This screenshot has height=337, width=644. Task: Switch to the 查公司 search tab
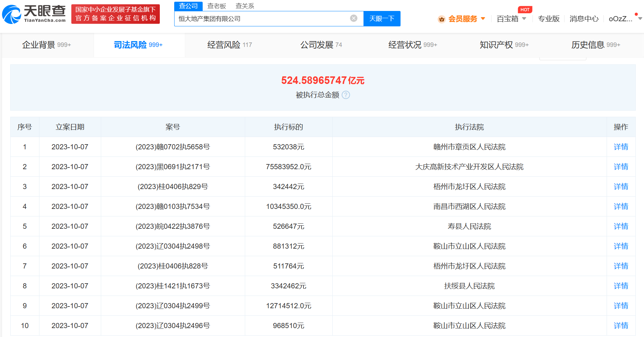point(188,6)
